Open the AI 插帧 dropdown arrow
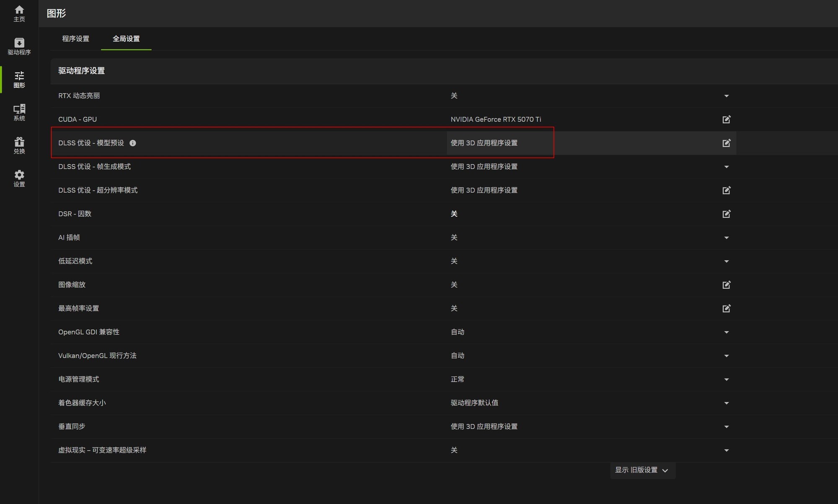The width and height of the screenshot is (838, 504). [727, 238]
